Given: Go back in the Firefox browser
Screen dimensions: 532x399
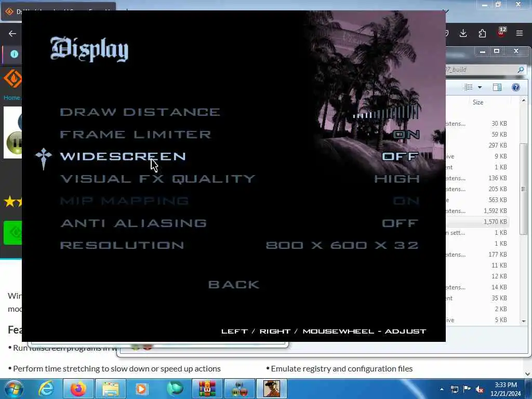Looking at the screenshot, I should [x=12, y=34].
